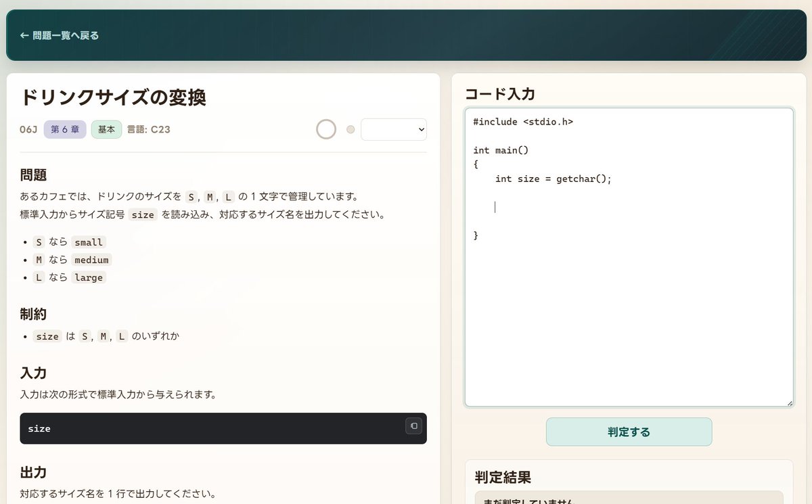Click the 06J problem ID

(x=28, y=129)
